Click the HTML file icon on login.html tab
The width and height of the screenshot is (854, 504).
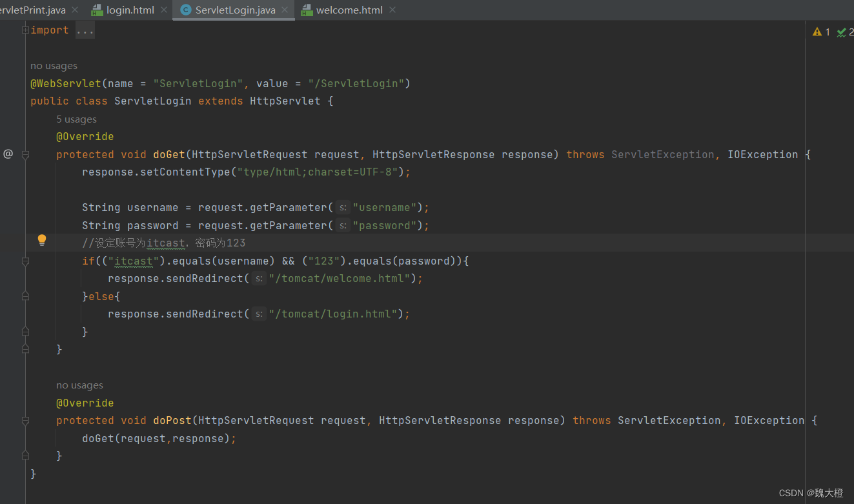97,10
